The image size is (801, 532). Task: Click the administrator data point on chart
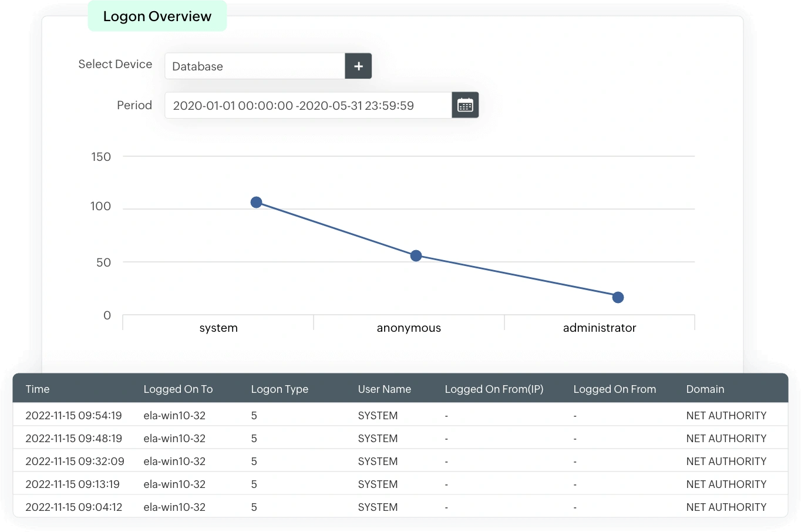pyautogui.click(x=618, y=297)
